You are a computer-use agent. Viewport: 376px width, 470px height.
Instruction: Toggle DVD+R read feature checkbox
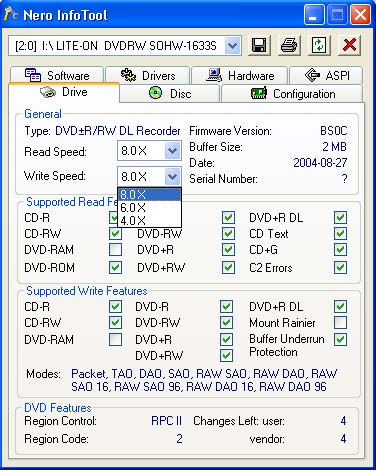pyautogui.click(x=228, y=250)
